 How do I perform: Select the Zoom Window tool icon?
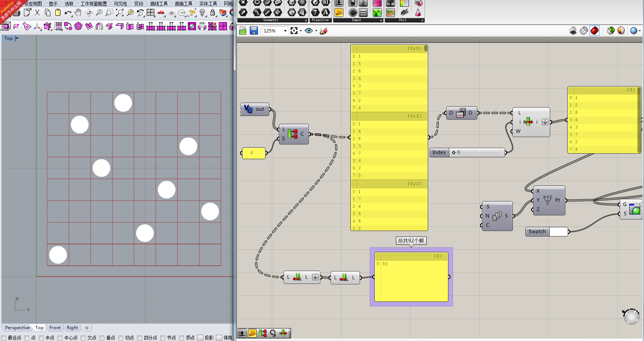109,13
